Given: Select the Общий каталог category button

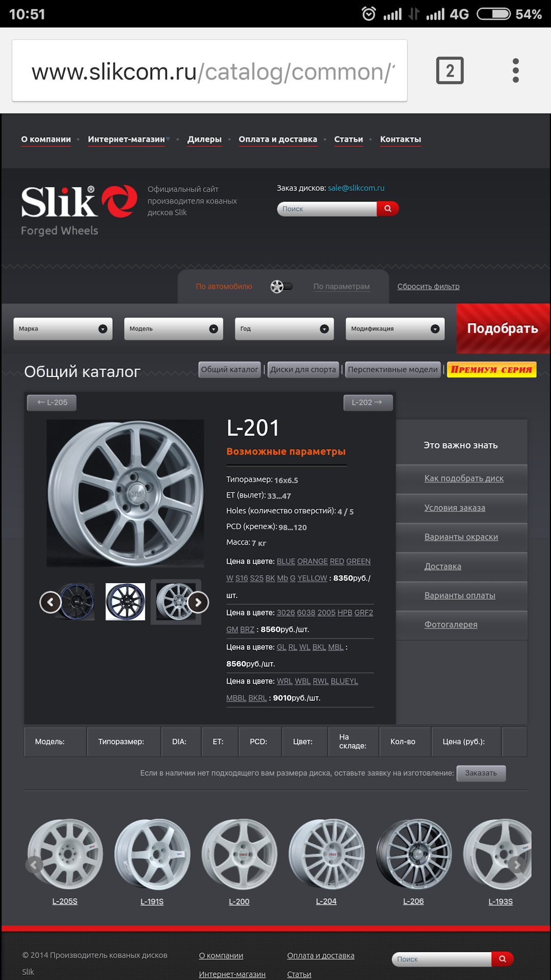Looking at the screenshot, I should click(x=230, y=370).
